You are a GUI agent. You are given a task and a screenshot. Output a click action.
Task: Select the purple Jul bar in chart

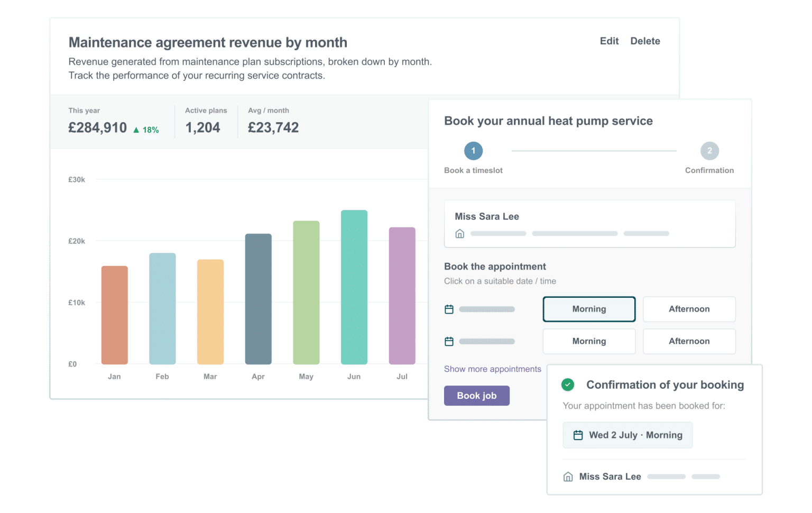tap(402, 296)
